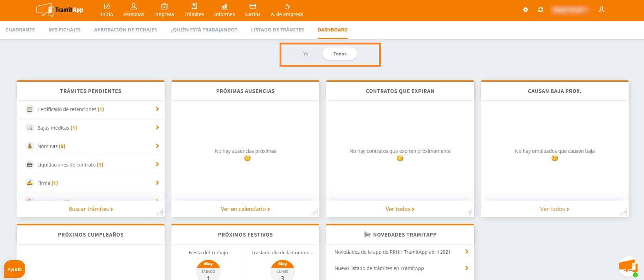644x280 pixels.
Task: Click the Fiesta del Trabajo holiday
Action: 208,253
